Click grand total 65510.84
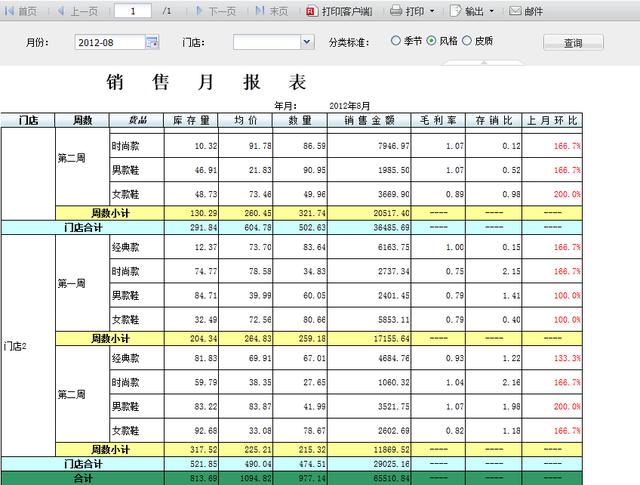This screenshot has height=485, width=640. coord(391,478)
